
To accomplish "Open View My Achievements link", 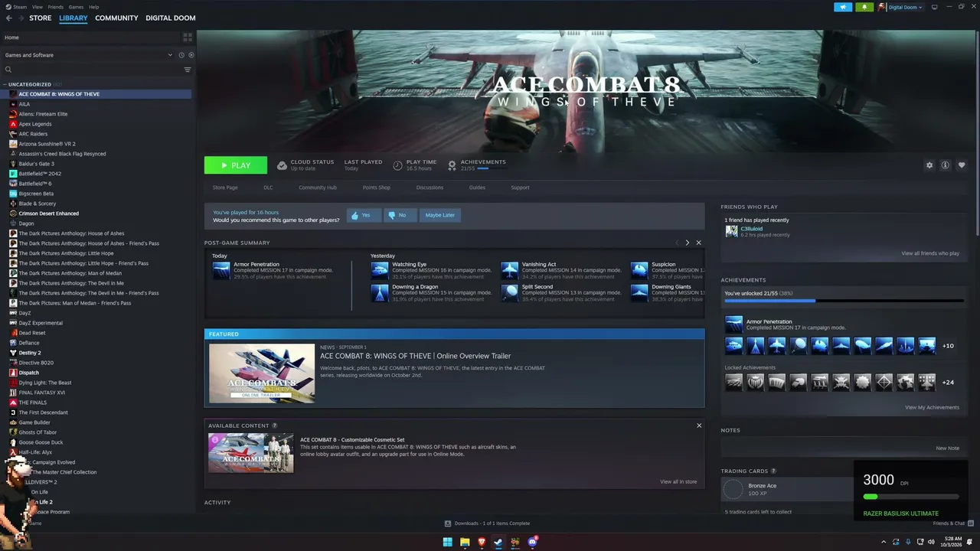I will [x=932, y=407].
